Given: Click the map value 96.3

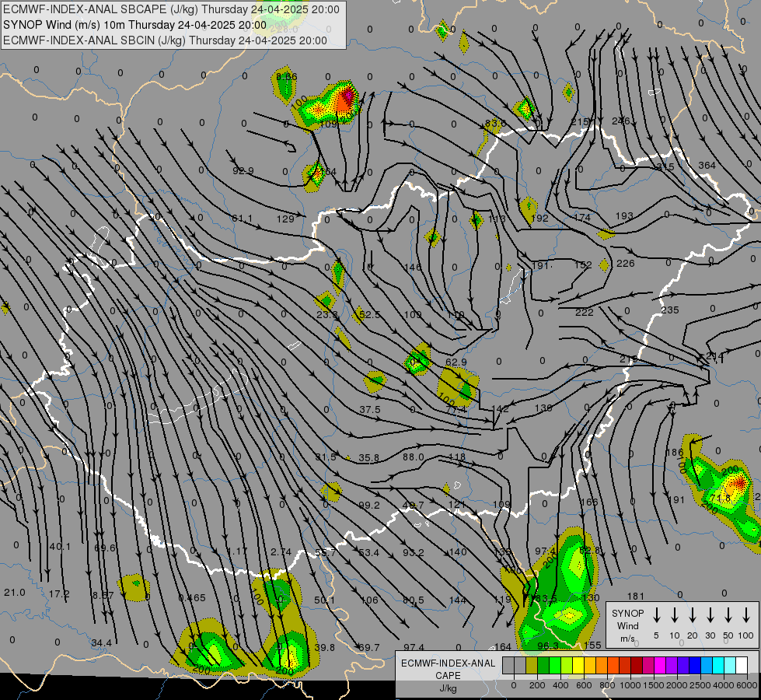Looking at the screenshot, I should tap(548, 646).
